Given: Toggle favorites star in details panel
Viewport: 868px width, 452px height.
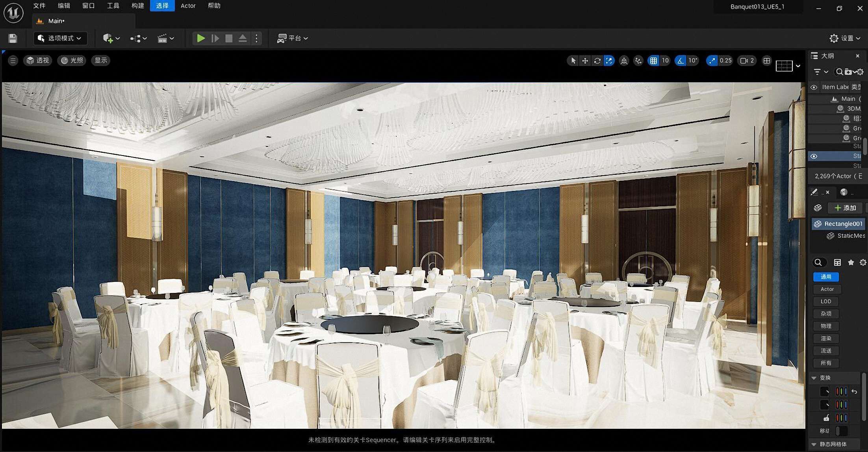Looking at the screenshot, I should (x=851, y=263).
